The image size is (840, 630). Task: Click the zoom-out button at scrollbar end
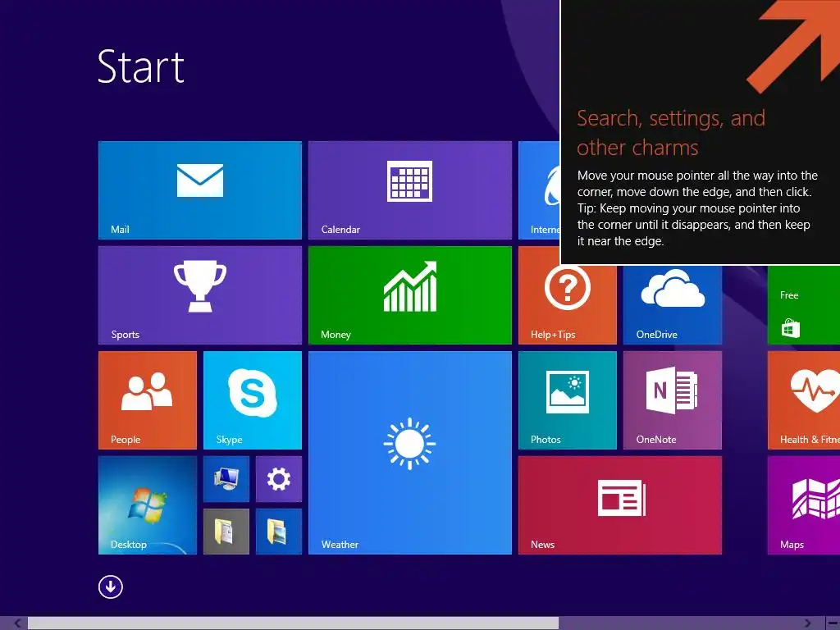[833, 623]
